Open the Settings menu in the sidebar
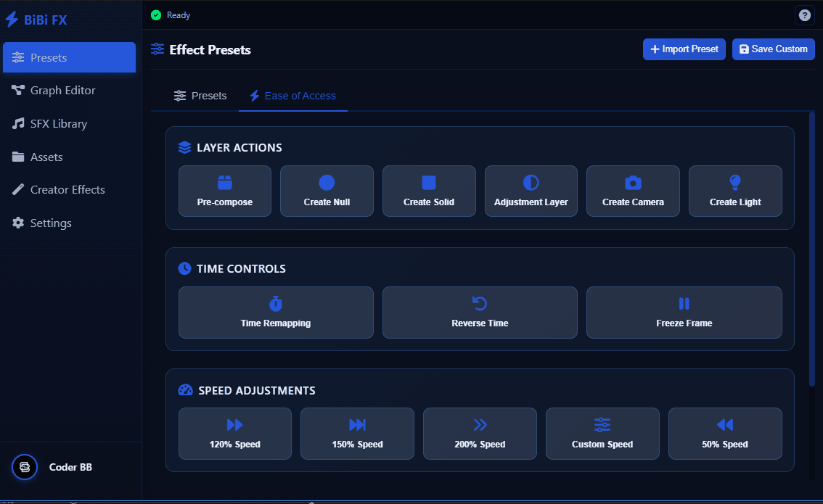This screenshot has width=823, height=504. (51, 223)
